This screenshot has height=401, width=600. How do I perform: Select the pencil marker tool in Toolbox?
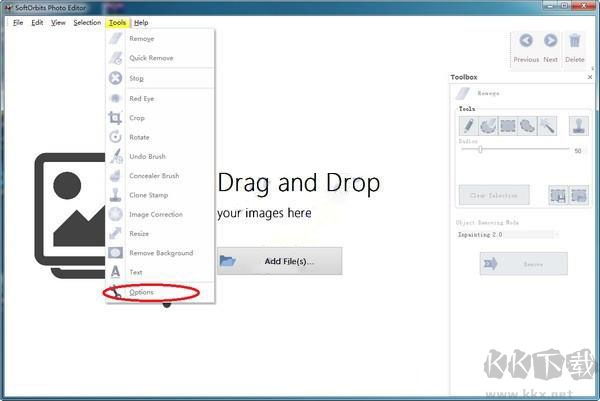tap(467, 126)
